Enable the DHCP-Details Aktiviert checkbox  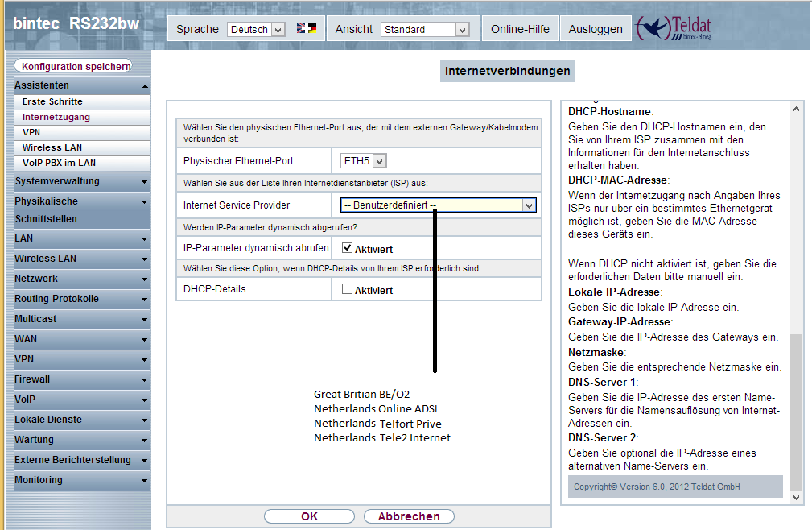point(347,289)
